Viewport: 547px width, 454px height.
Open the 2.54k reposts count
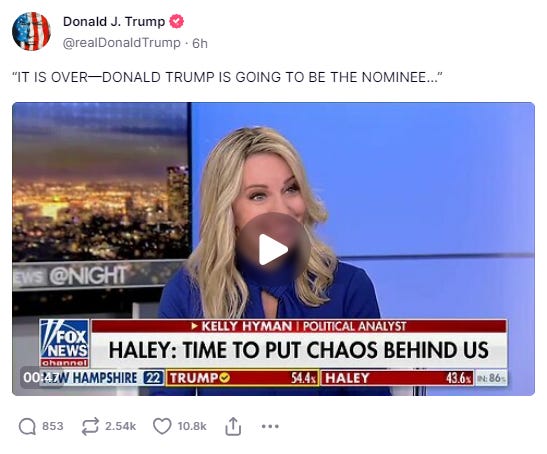pos(120,426)
